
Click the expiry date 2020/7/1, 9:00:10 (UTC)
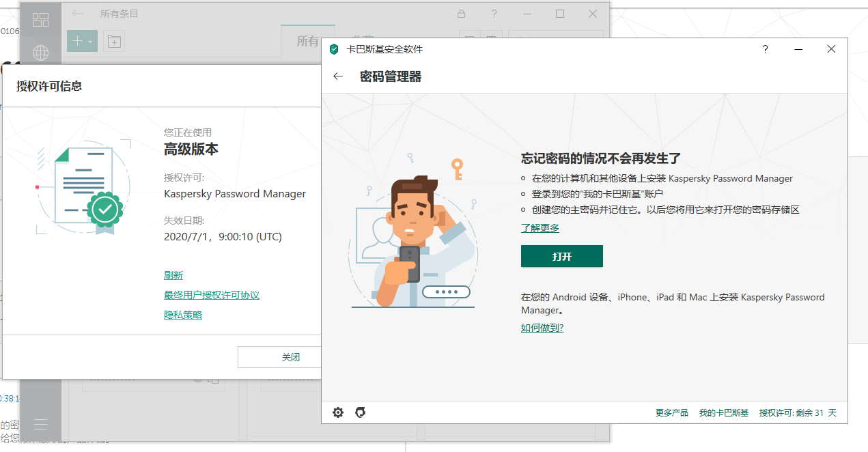coord(223,237)
